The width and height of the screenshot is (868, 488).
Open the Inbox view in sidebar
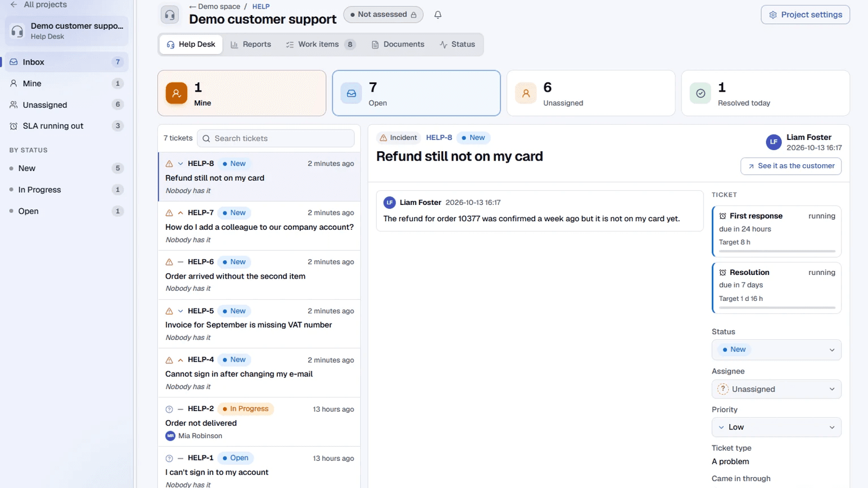66,62
